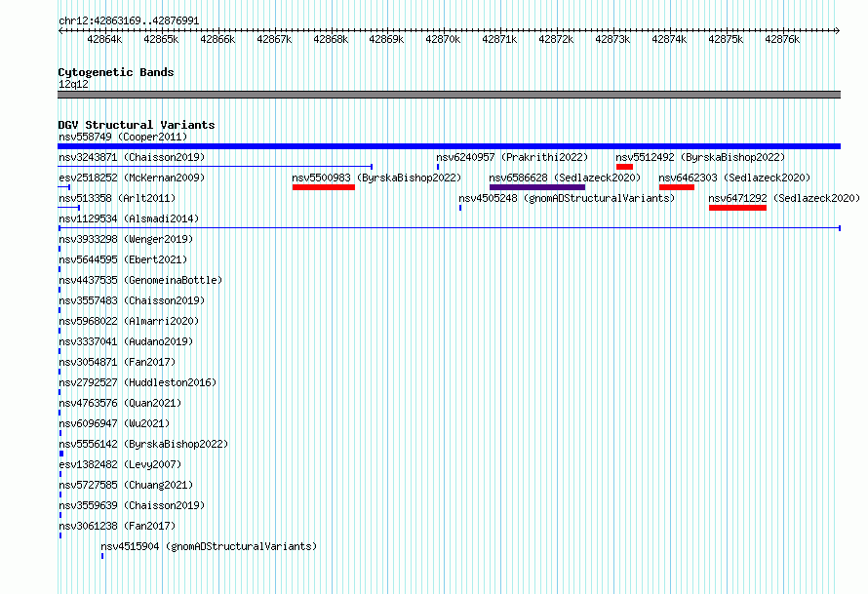Open the esv1382482 (Levy2007) label
The height and width of the screenshot is (594, 868).
coord(120,464)
